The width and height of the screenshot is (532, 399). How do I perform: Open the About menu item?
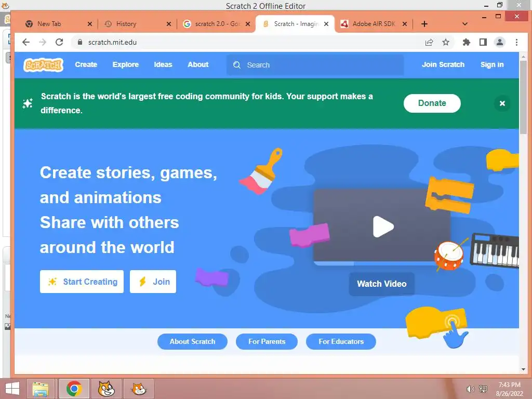(x=198, y=64)
